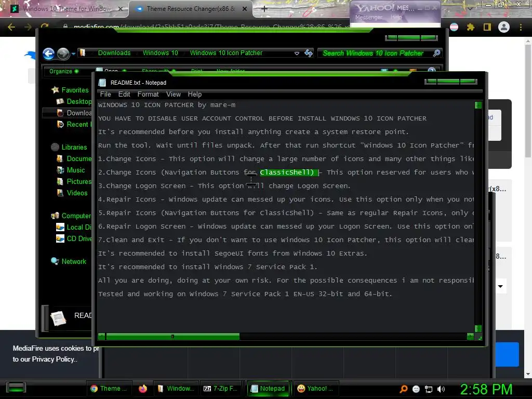Screen dimensions: 532x399
Task: Click Windows 10 Icon Patcher path segment
Action: coord(226,53)
